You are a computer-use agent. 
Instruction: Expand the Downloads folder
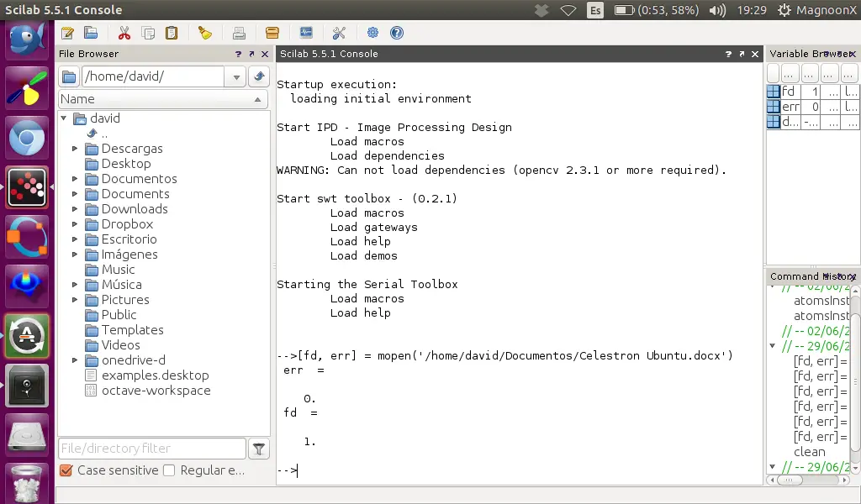(x=75, y=209)
